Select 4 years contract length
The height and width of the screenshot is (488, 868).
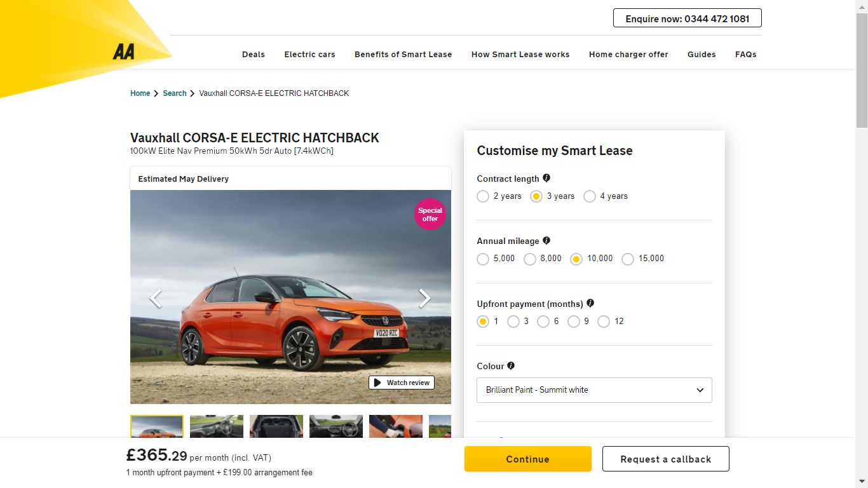(x=590, y=196)
